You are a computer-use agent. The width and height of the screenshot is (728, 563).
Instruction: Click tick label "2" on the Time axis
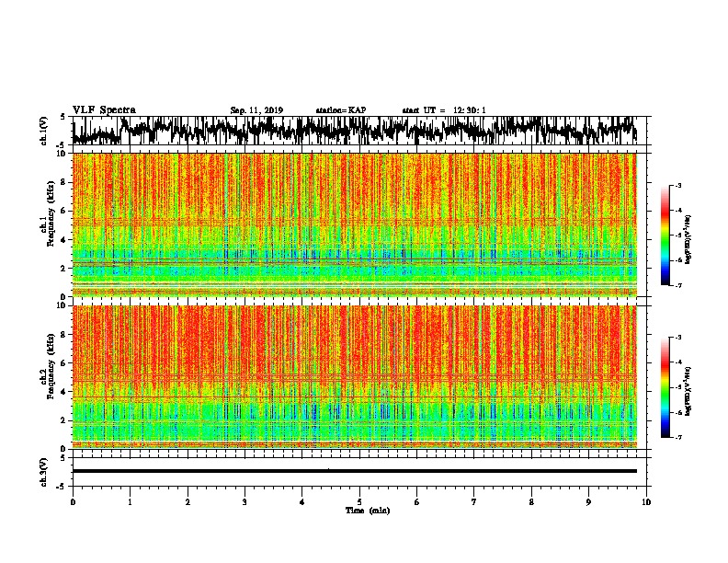[x=188, y=502]
